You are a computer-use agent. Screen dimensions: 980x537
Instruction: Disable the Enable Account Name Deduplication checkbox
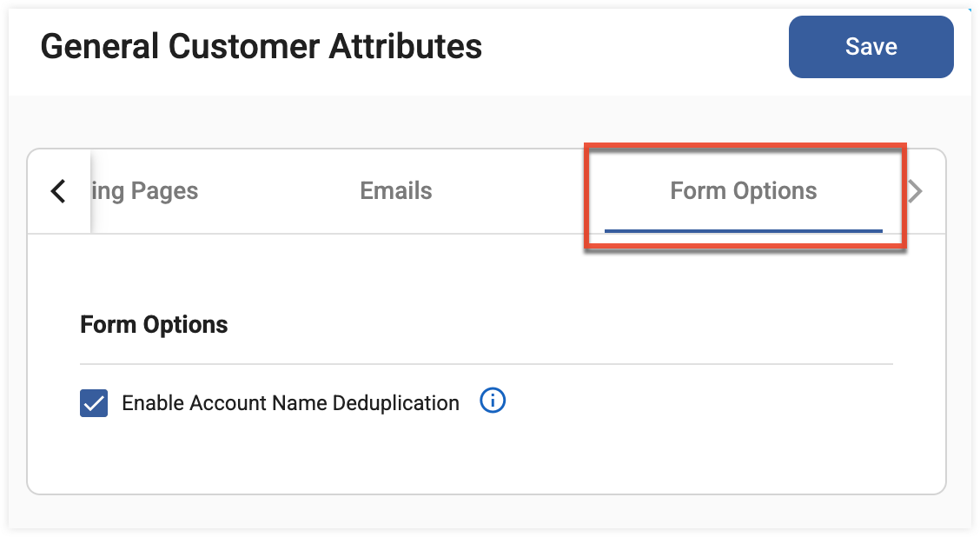tap(94, 403)
